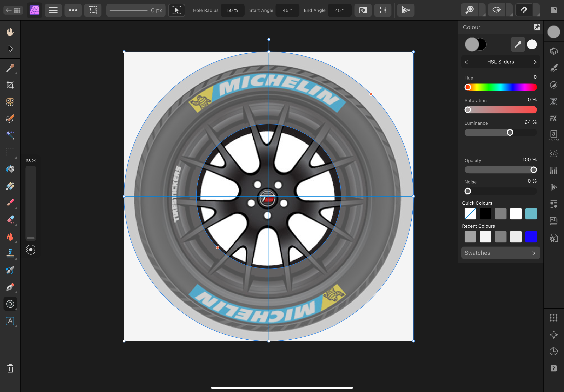
Task: Open the Selection menu
Action: click(x=93, y=10)
